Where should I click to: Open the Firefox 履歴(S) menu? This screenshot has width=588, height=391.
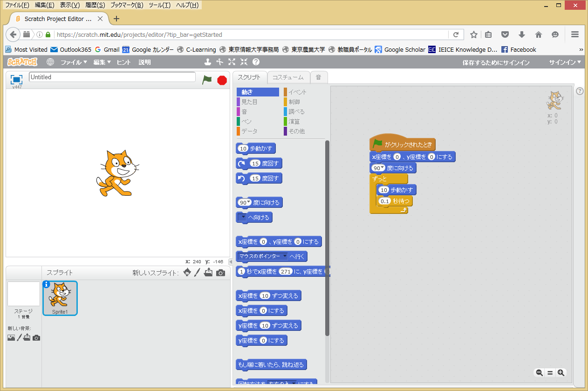point(95,5)
